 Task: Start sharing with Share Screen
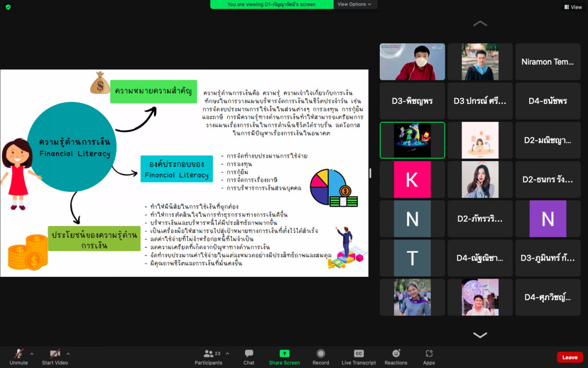click(284, 357)
